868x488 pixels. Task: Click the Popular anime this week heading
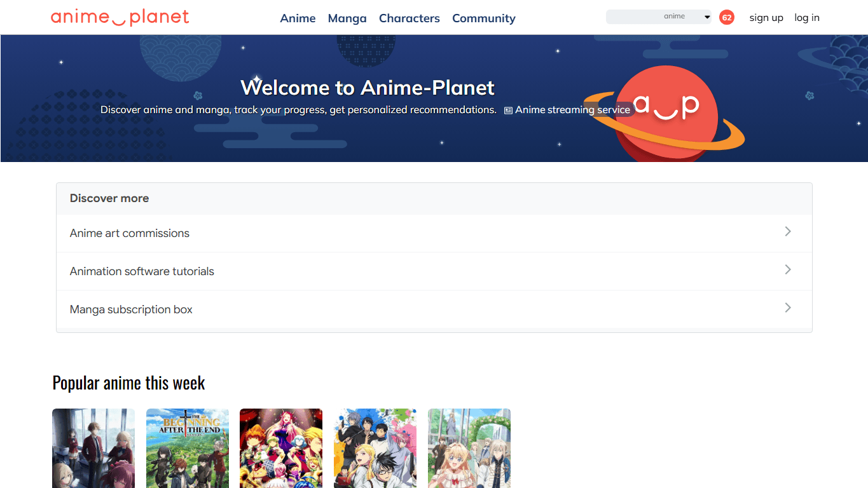(x=128, y=383)
